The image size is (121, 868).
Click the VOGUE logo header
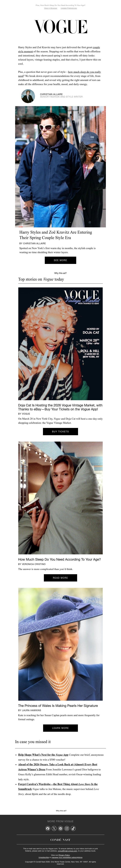pos(60,27)
